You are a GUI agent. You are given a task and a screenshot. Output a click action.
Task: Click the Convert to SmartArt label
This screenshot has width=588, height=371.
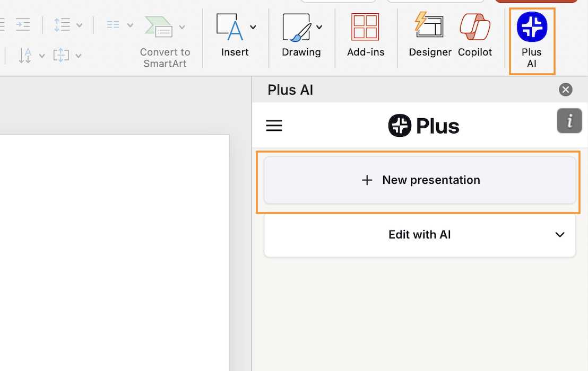pos(165,58)
